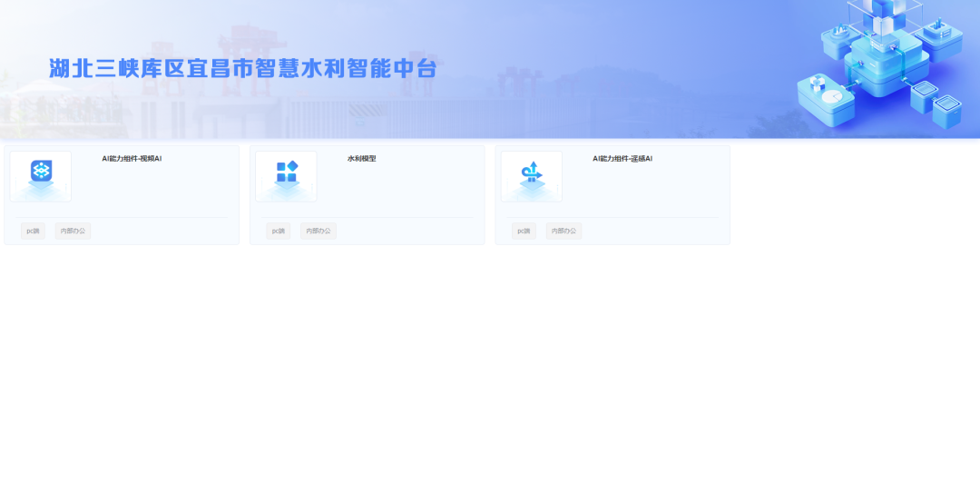Select pc端 tag on 视频AI card

point(33,232)
